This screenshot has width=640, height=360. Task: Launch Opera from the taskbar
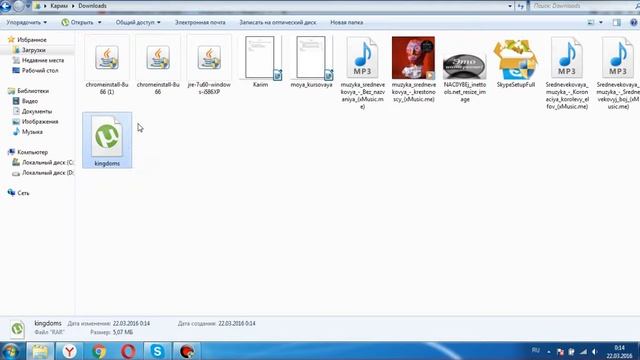coord(128,351)
